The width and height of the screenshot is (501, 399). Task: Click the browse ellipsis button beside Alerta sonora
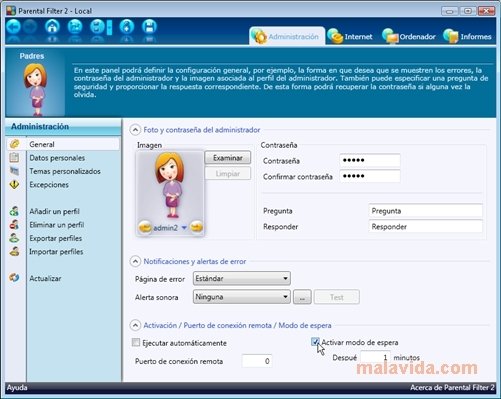coord(302,297)
